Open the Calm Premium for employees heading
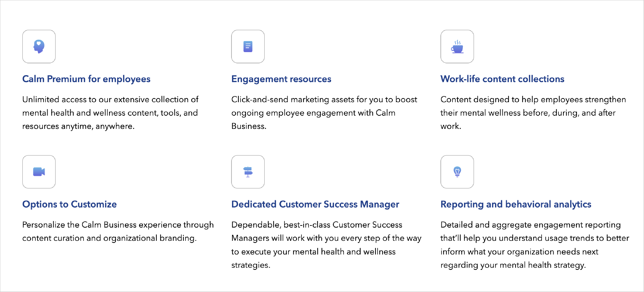This screenshot has height=292, width=644. (86, 79)
